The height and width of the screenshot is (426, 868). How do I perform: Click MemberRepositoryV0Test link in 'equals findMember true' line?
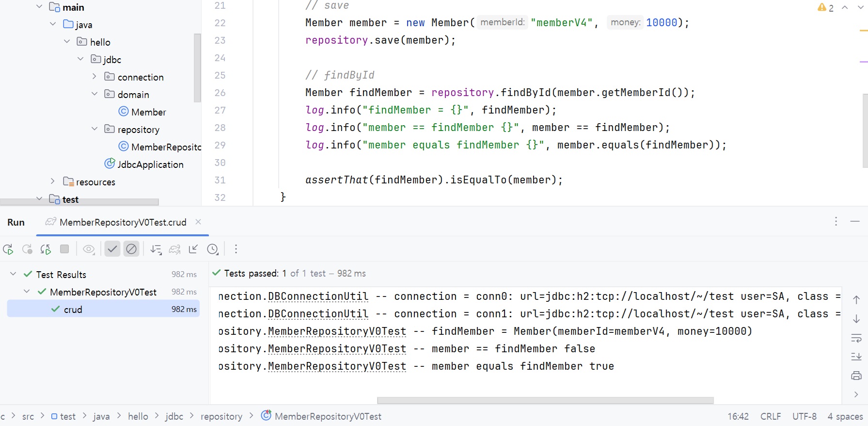[x=337, y=366]
